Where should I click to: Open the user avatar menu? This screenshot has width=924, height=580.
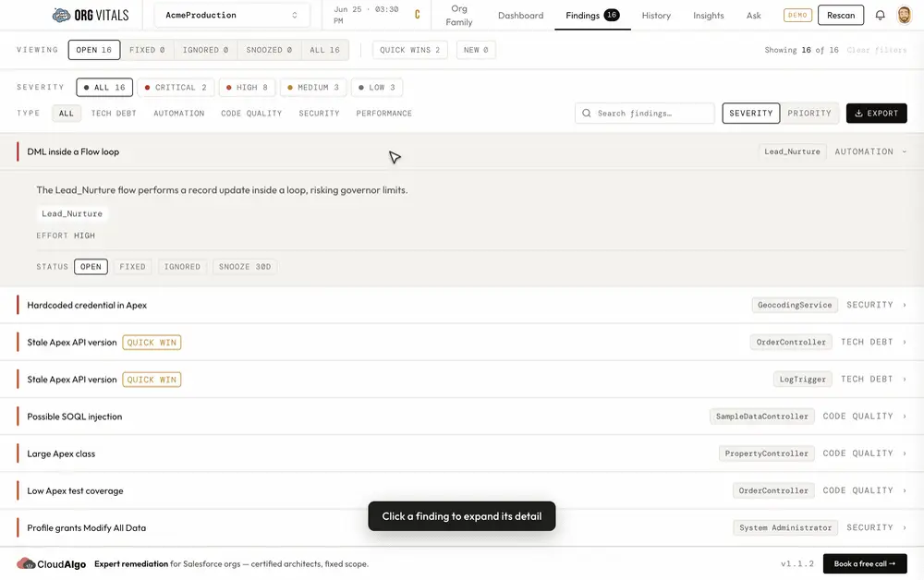click(904, 16)
